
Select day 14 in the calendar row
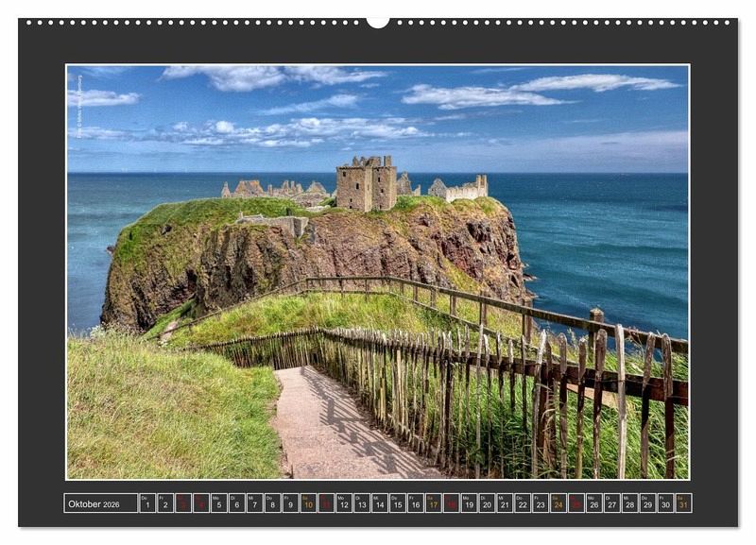(380, 503)
